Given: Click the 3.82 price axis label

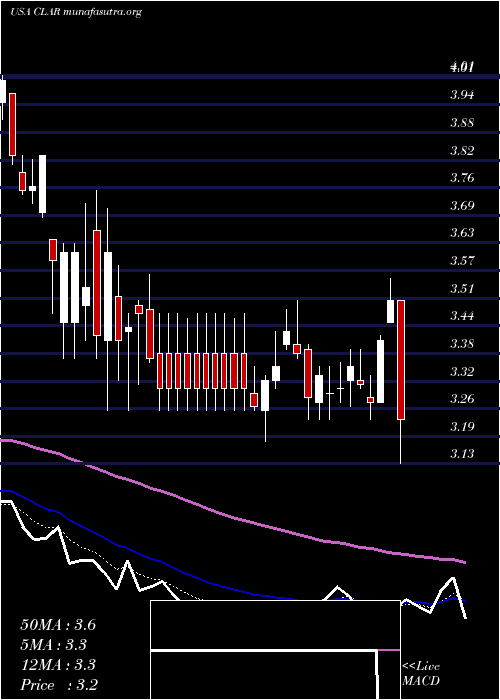Looking at the screenshot, I should coord(462,150).
